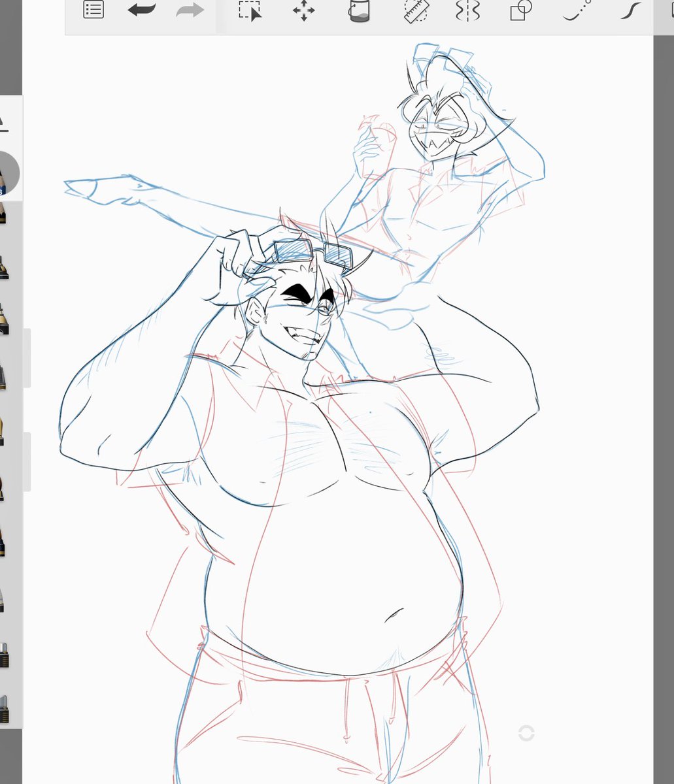Undo the last stroke
The height and width of the screenshot is (784, 674).
[141, 10]
